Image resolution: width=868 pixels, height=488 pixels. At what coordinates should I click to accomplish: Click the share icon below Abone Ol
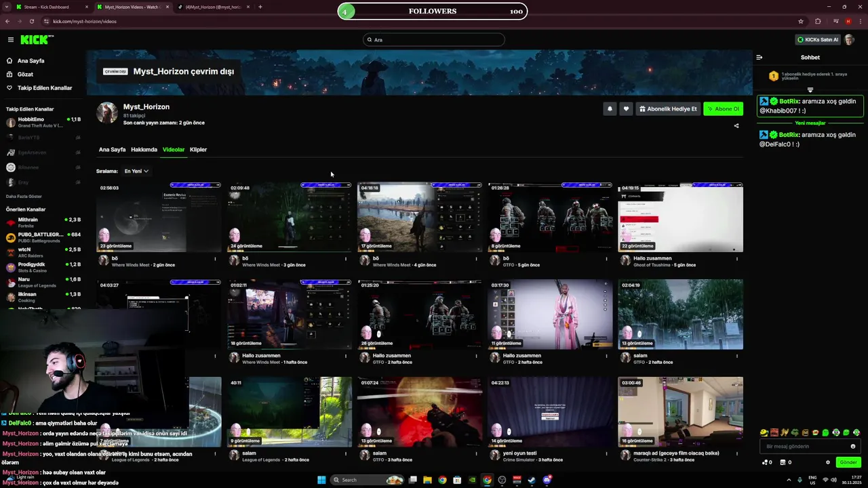coord(736,125)
